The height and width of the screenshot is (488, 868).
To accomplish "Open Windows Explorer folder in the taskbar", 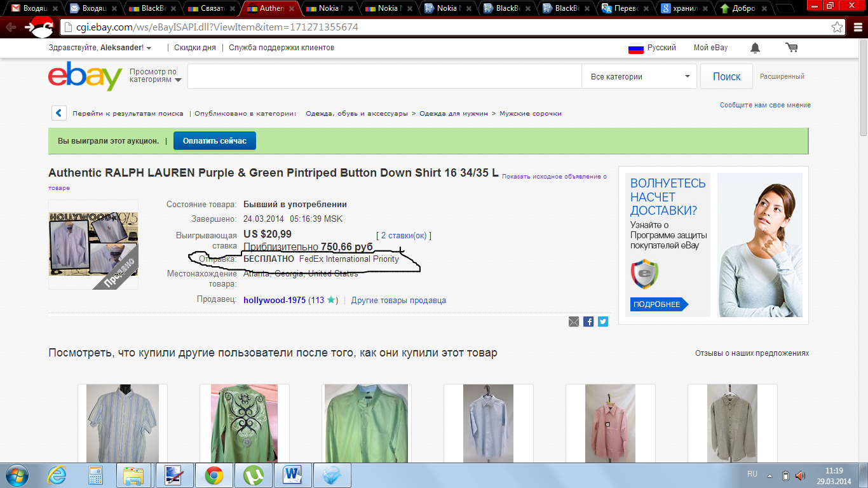I will click(133, 475).
